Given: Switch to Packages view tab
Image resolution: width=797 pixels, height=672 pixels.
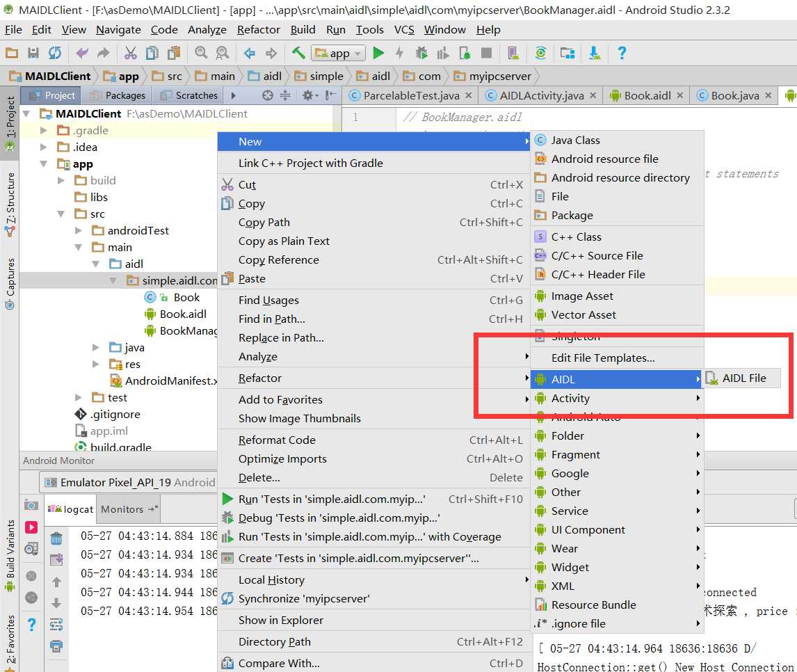Looking at the screenshot, I should pos(118,95).
